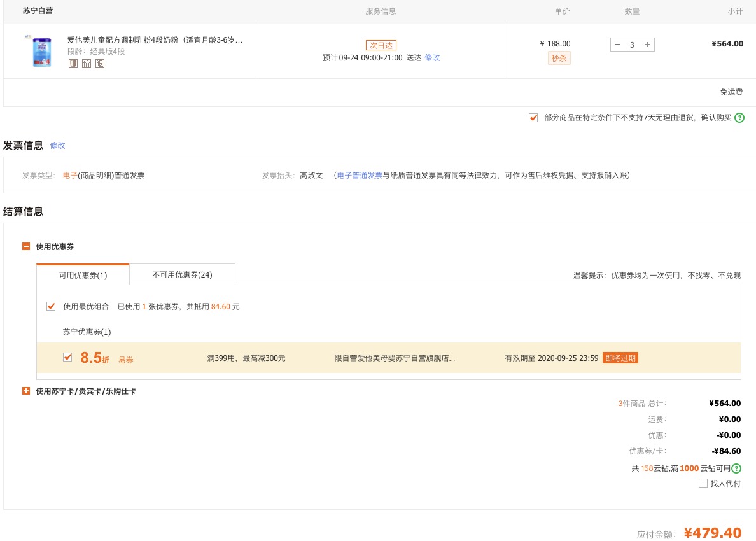The height and width of the screenshot is (541, 756).
Task: Click the shield guarantee icon under product
Action: coord(73,64)
